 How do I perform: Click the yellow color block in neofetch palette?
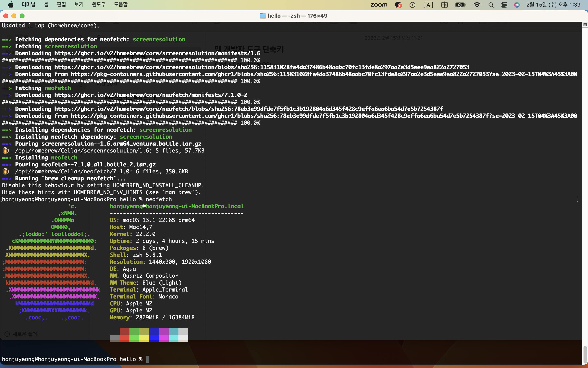point(144,335)
